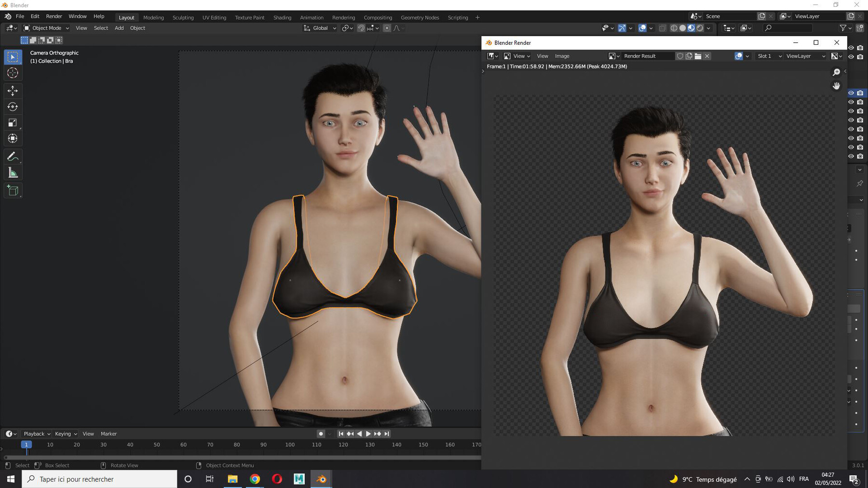
Task: Switch viewport to wireframe shading
Action: point(674,28)
